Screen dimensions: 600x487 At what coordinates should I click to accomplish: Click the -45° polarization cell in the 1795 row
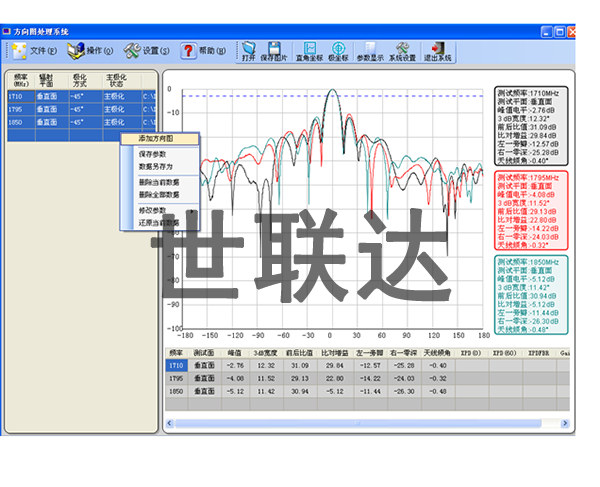[x=86, y=109]
